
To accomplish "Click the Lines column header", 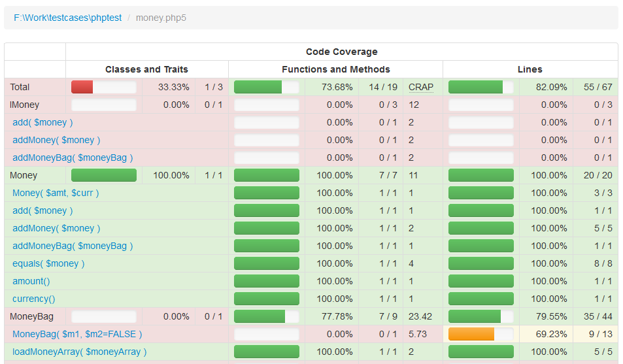I will [x=530, y=69].
